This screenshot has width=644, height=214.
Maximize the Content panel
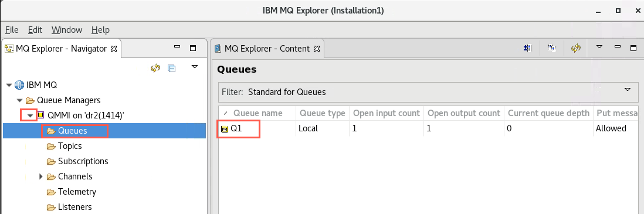click(633, 48)
